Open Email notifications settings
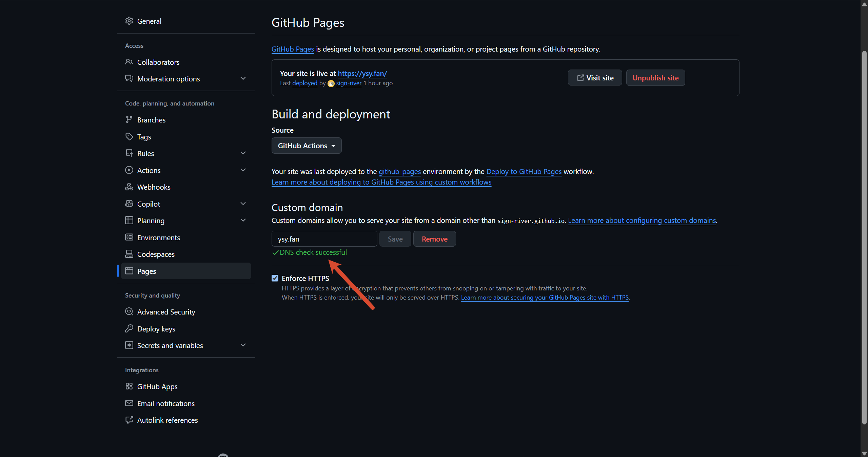868x457 pixels. [x=186, y=403]
